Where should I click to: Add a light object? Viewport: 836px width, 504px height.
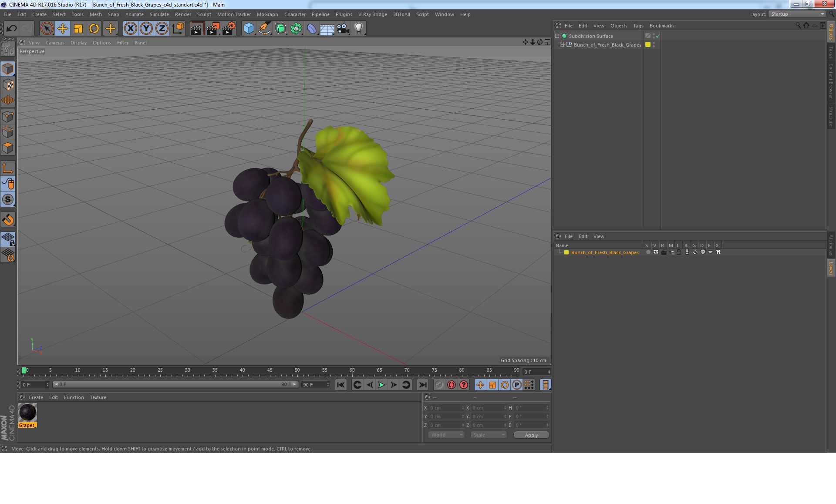[x=358, y=29]
